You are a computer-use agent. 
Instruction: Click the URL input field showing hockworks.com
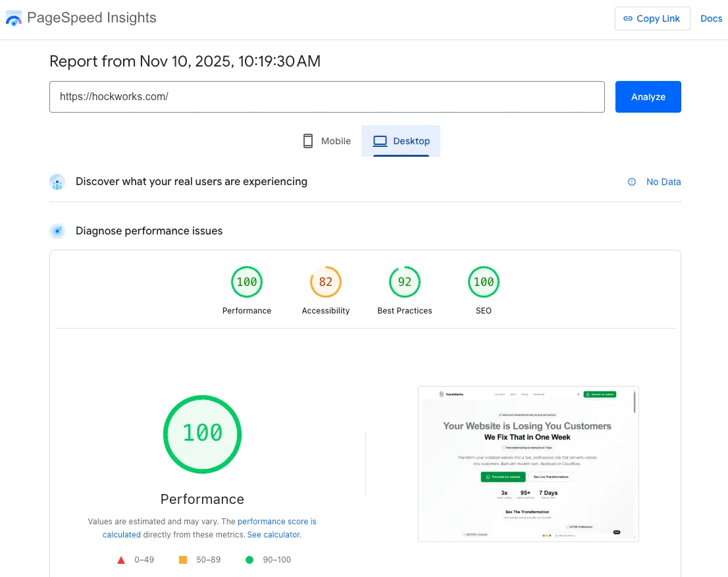[x=327, y=96]
